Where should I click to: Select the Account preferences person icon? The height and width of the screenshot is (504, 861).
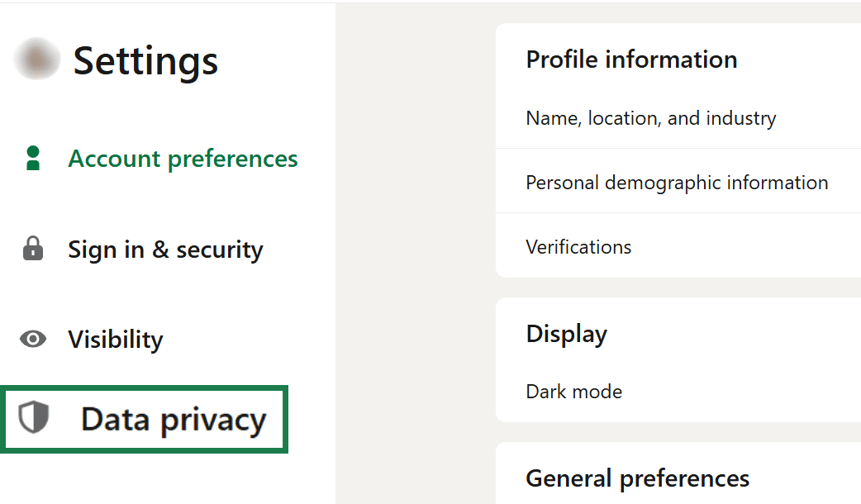coord(31,158)
